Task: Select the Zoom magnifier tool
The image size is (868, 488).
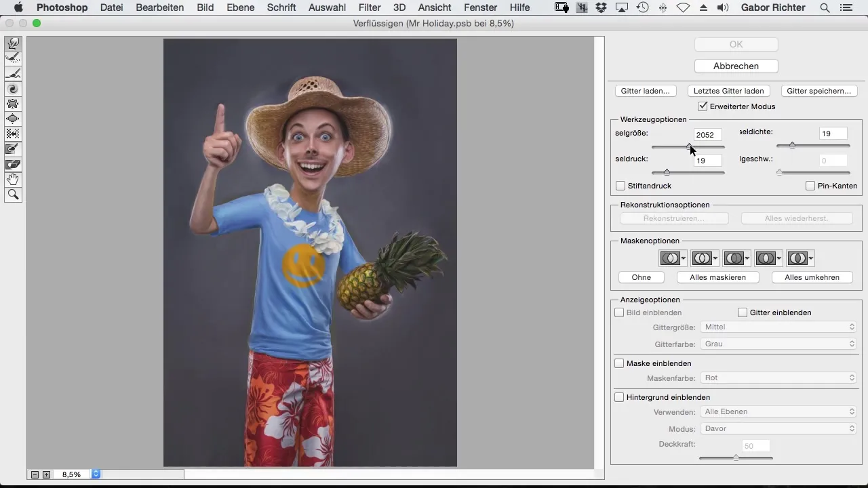Action: coord(13,195)
